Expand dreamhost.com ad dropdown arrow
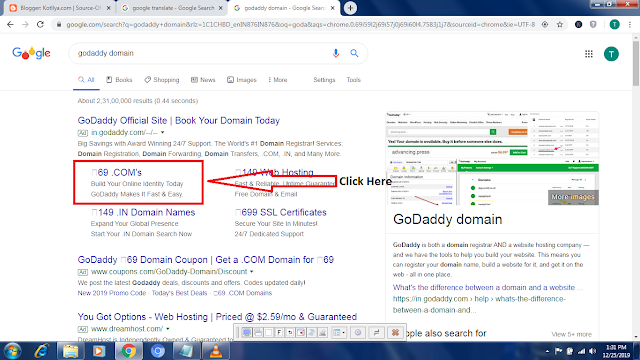 (168, 329)
